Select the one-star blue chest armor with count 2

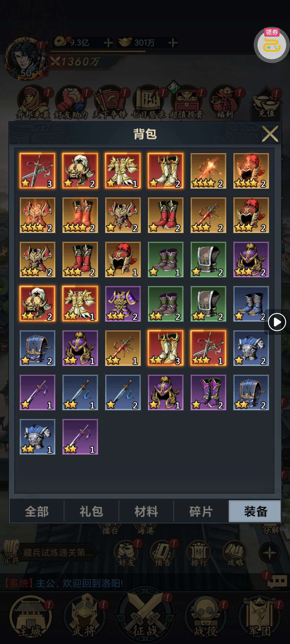pyautogui.click(x=251, y=348)
